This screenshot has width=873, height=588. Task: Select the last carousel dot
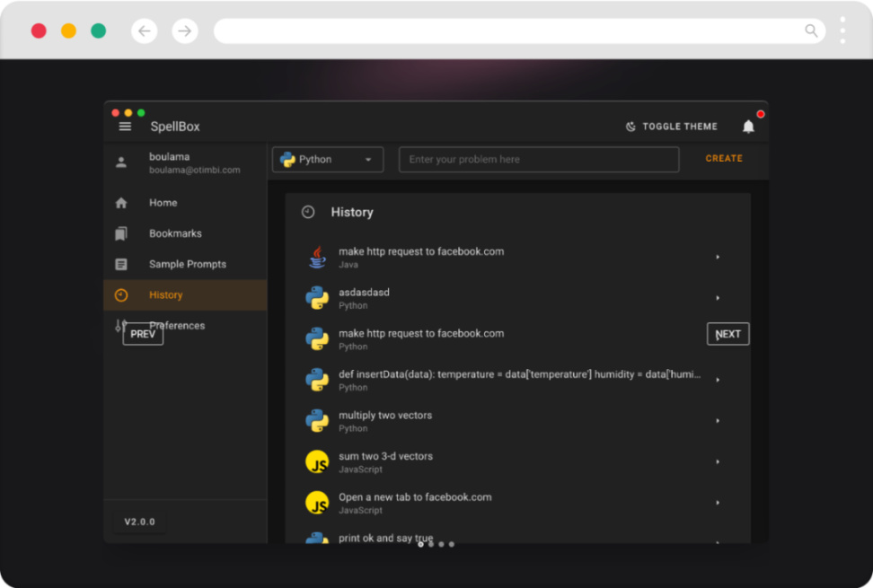pos(452,544)
